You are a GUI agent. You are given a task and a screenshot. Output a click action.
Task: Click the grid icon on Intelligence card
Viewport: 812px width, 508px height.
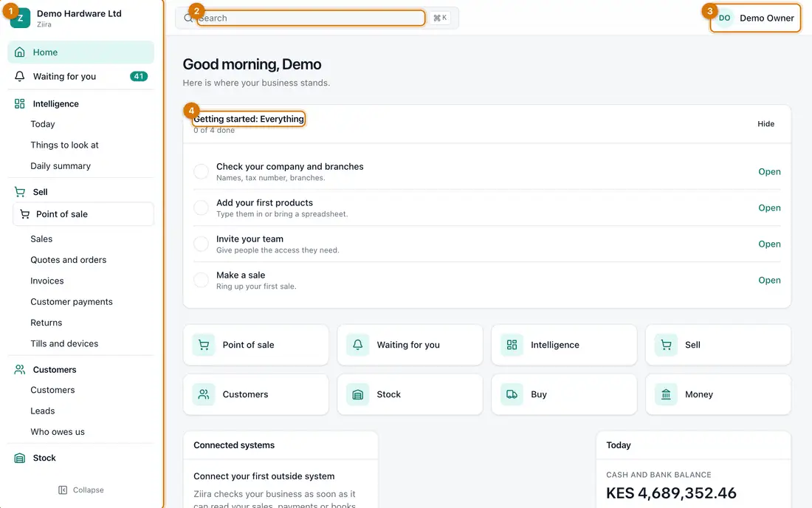[x=512, y=345]
